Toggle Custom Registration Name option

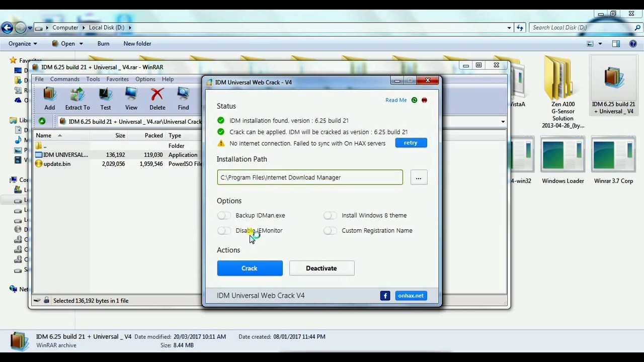click(330, 230)
